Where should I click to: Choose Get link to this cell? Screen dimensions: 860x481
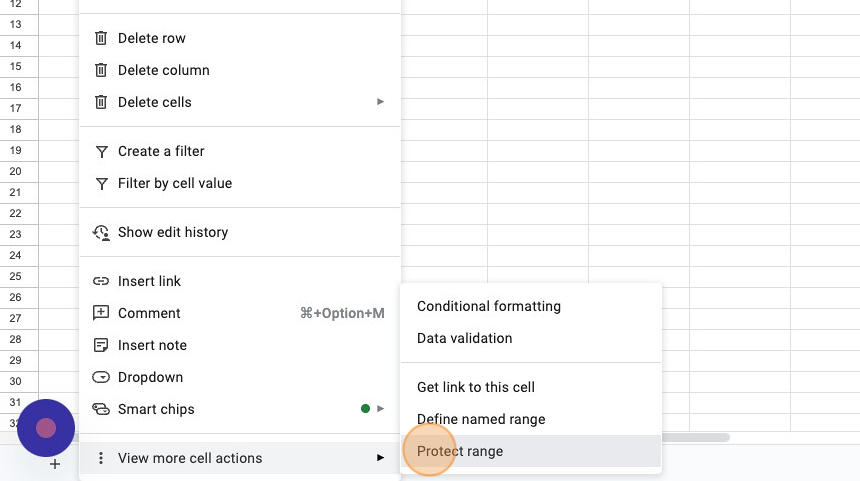click(531, 387)
